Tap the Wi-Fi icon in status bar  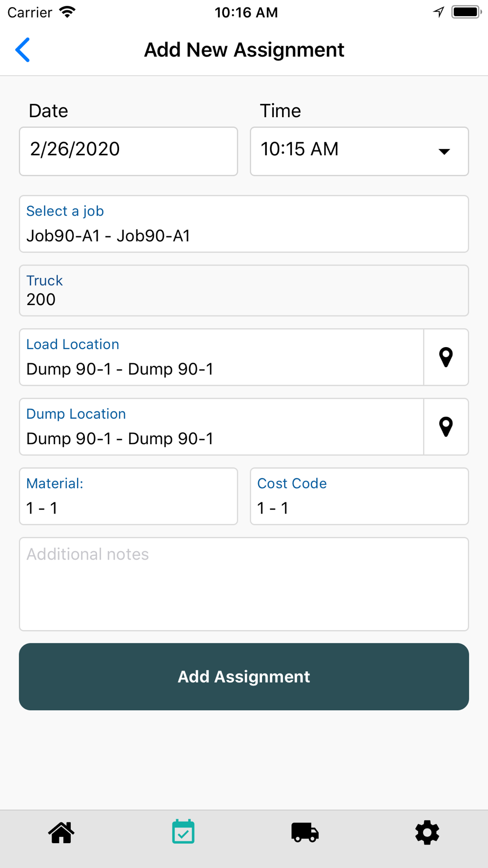pyautogui.click(x=67, y=12)
